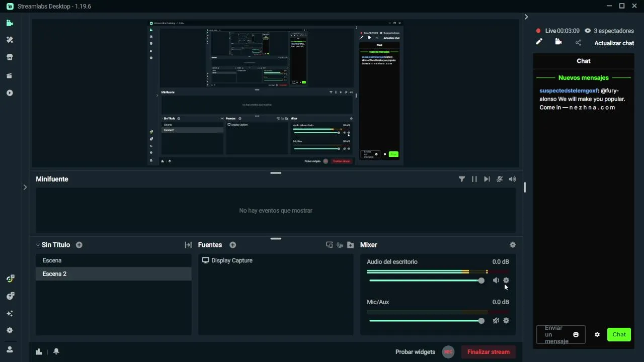This screenshot has width=644, height=362.
Task: Open notifications bell icon
Action: (x=56, y=351)
